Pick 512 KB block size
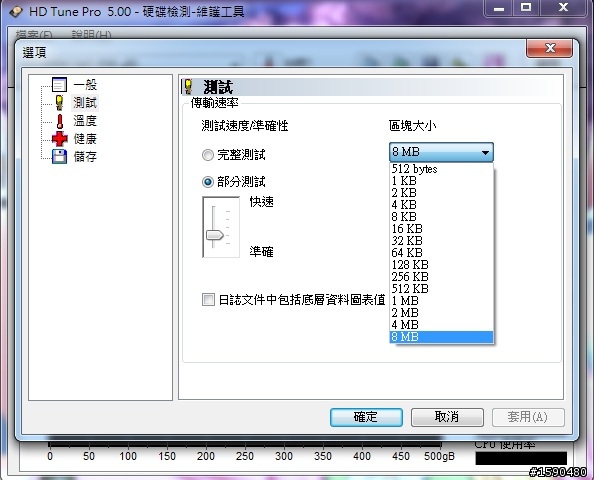The image size is (594, 480). click(x=441, y=289)
